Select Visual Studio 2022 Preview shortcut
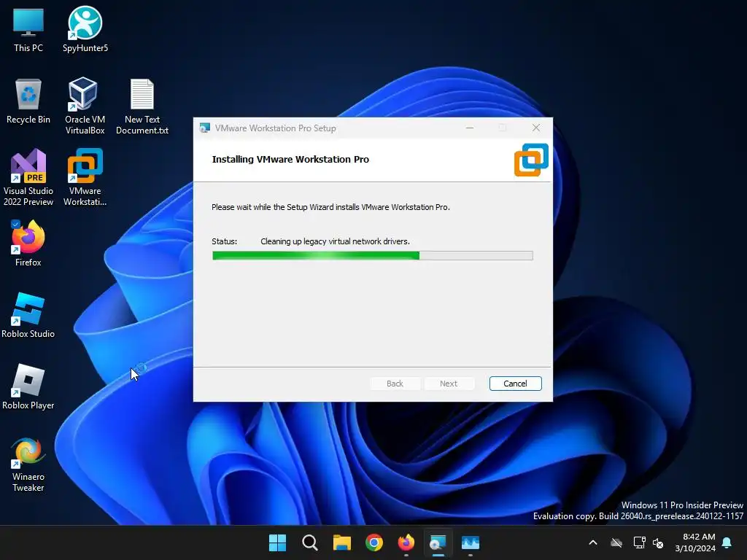Image resolution: width=747 pixels, height=560 pixels. coord(28,177)
